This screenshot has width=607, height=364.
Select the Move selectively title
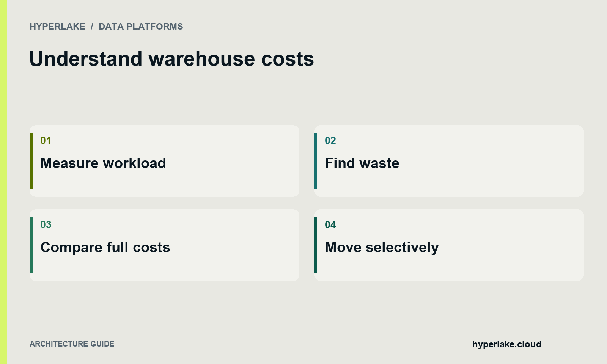pyautogui.click(x=382, y=247)
